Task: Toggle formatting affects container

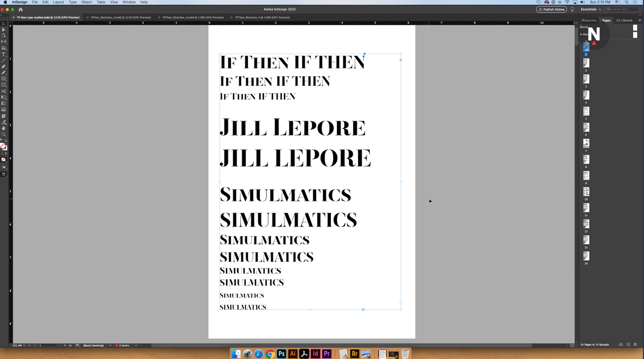Action: (2, 154)
